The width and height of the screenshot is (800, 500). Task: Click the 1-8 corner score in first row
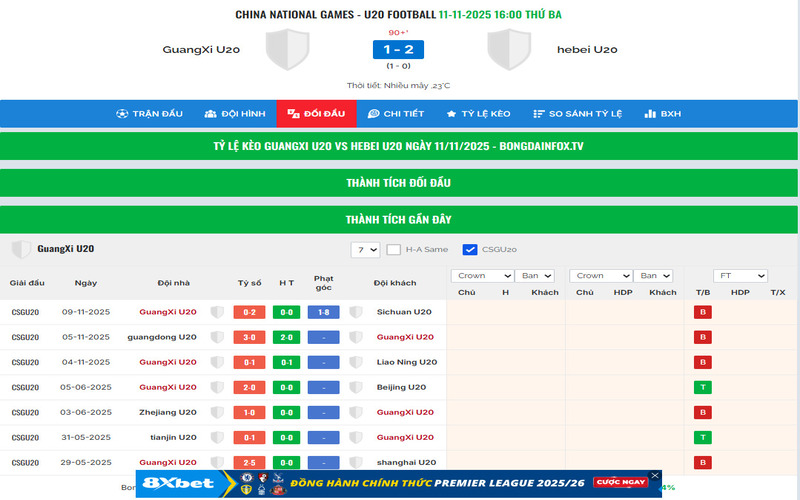click(x=324, y=312)
